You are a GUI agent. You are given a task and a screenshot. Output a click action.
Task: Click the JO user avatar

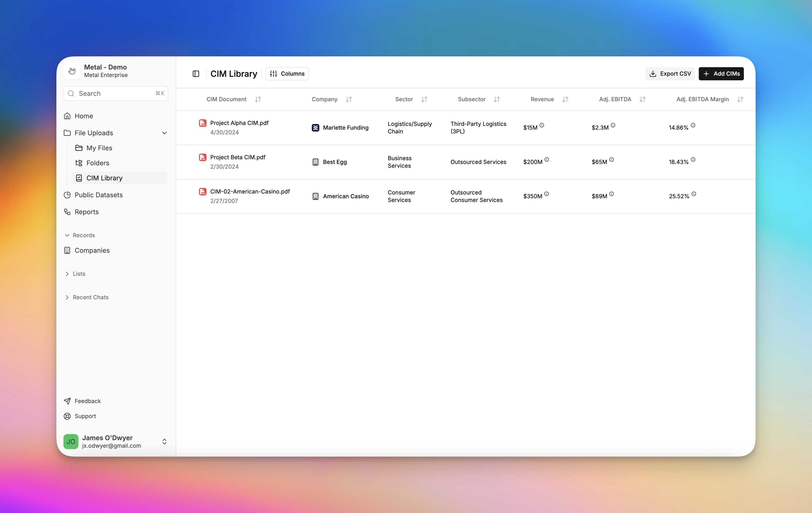pos(71,442)
